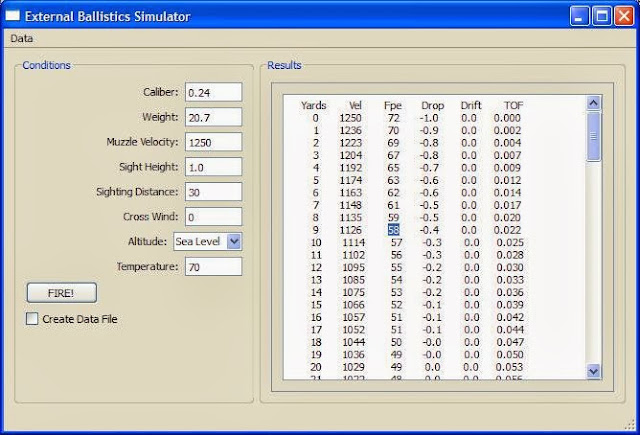This screenshot has width=640, height=435.
Task: Click the Temperature field showing 70
Action: point(213,266)
